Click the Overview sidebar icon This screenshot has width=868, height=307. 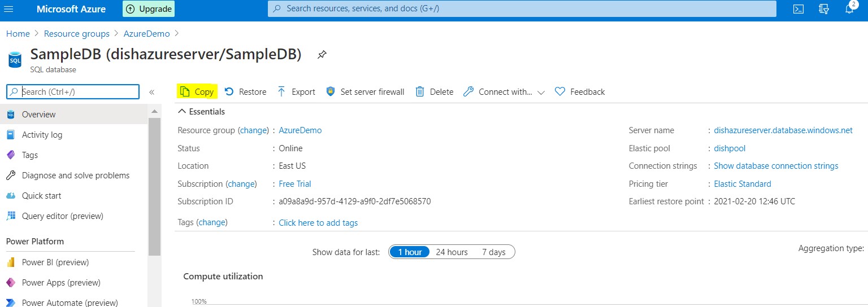pyautogui.click(x=11, y=115)
